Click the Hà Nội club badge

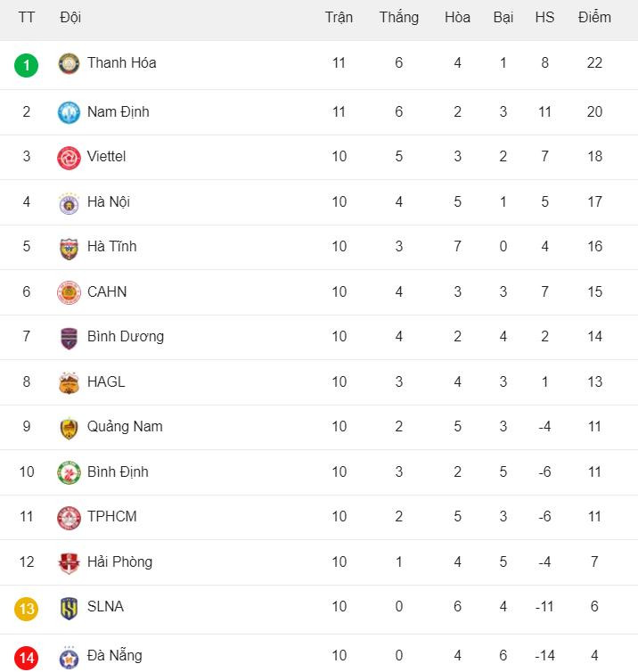(69, 202)
